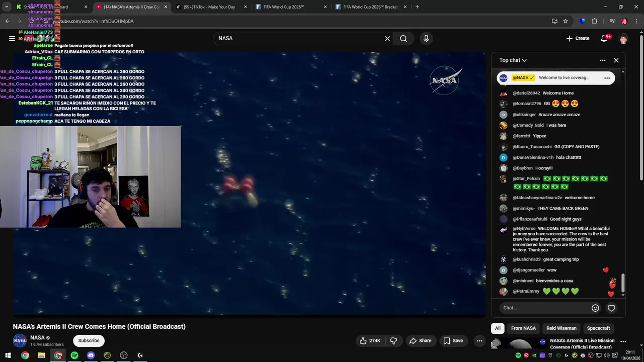
Task: Open NASA channel name link
Action: pyautogui.click(x=37, y=338)
